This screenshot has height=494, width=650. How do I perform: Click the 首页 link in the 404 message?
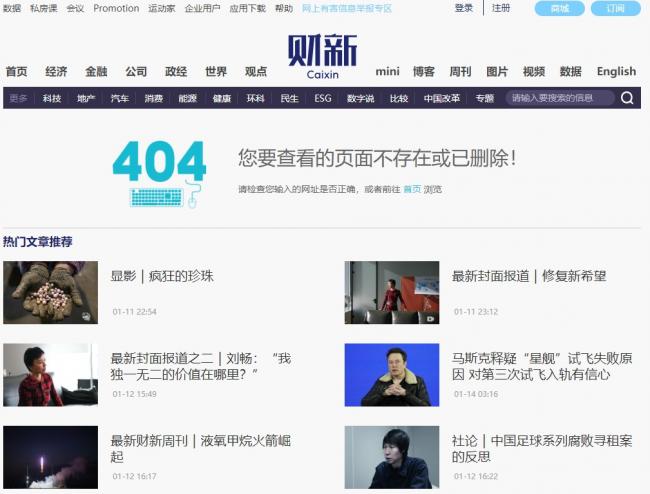[412, 189]
